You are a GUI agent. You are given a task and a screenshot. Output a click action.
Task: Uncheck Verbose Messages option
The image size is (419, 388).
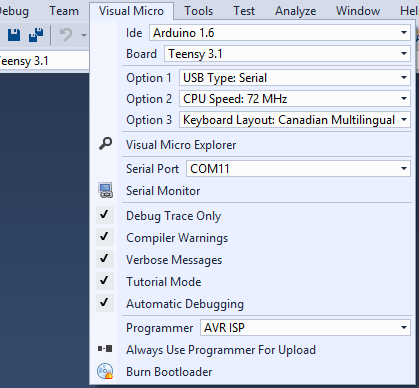tap(104, 258)
